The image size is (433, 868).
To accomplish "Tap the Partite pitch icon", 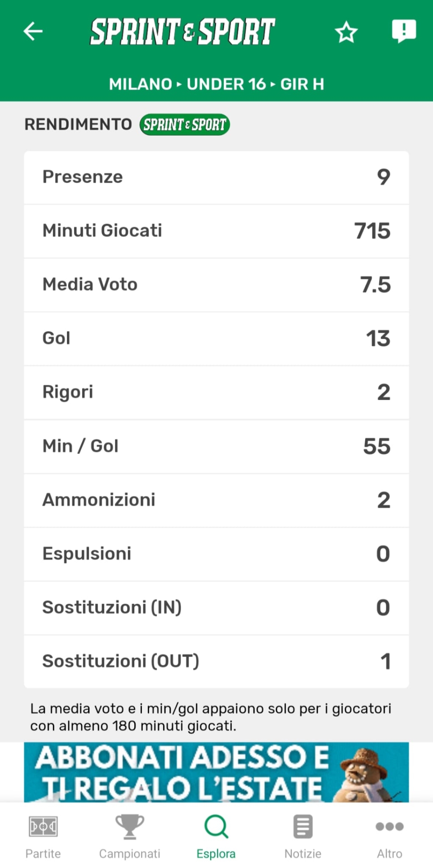I will pyautogui.click(x=43, y=827).
